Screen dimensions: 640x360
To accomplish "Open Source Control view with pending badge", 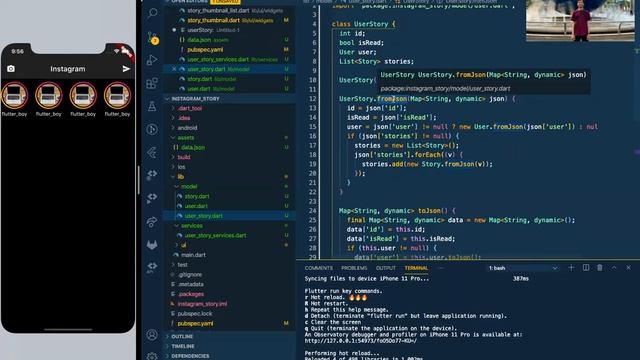I will click(152, 38).
